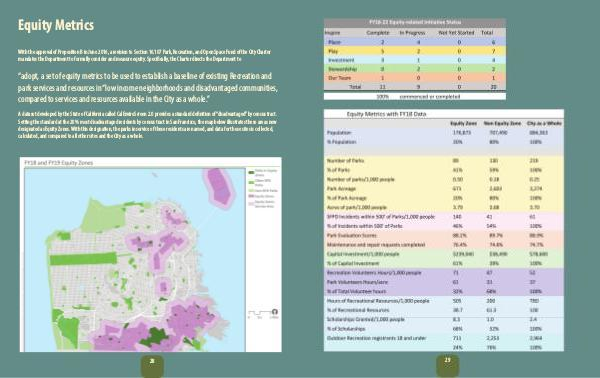Click the large green Golden Gate Park rectangle on map

(83, 259)
